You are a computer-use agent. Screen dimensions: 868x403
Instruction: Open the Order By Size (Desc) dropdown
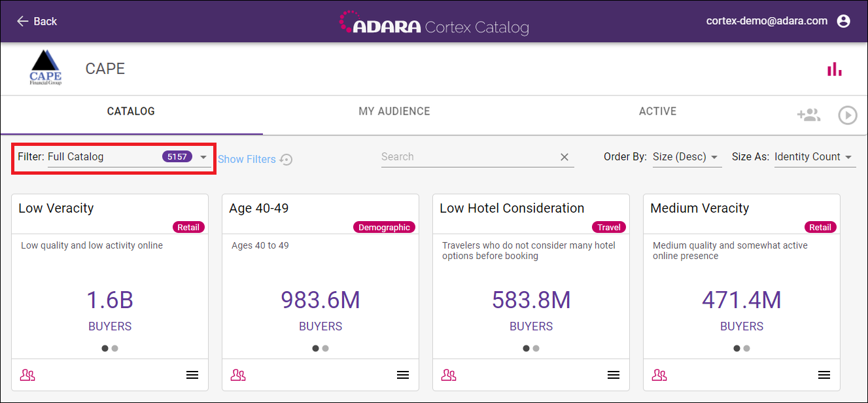coord(686,157)
